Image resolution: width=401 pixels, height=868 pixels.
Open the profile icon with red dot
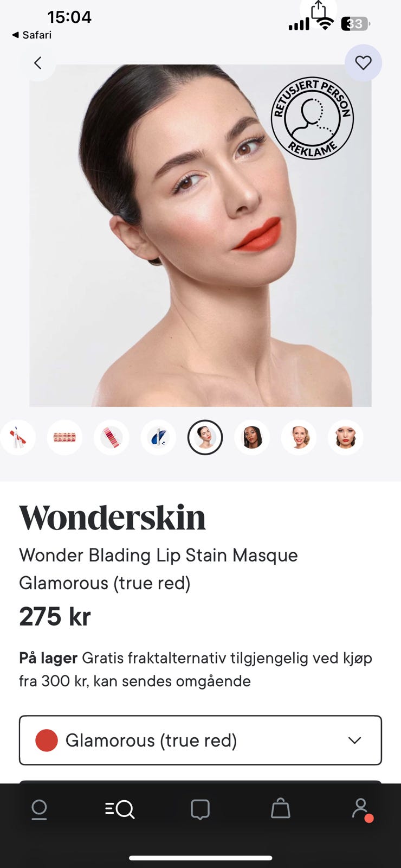(x=361, y=809)
